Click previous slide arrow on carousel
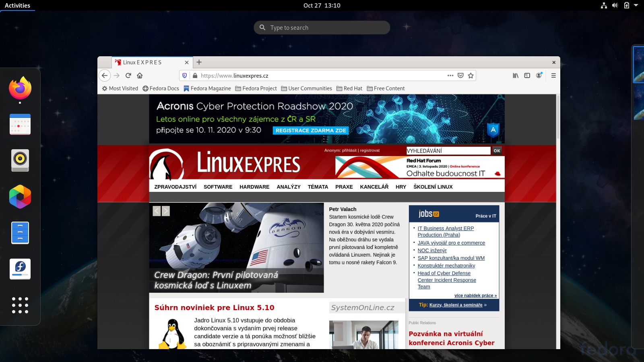This screenshot has height=362, width=644. 157,211
